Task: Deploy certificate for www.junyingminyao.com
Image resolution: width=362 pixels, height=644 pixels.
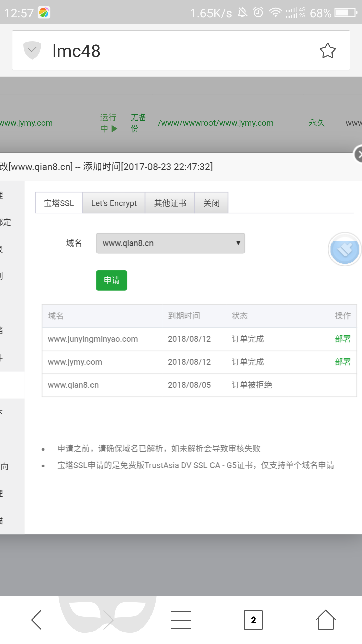Action: (343, 339)
